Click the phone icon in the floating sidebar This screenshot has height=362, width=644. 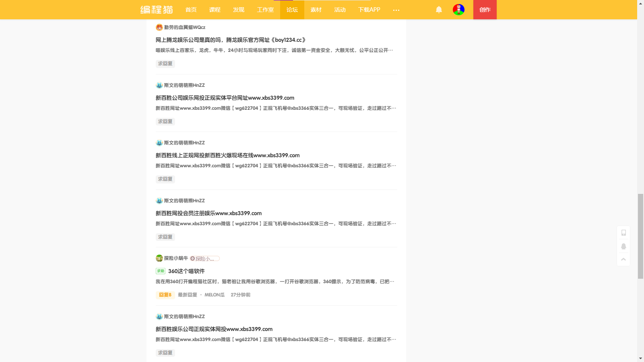tap(623, 232)
